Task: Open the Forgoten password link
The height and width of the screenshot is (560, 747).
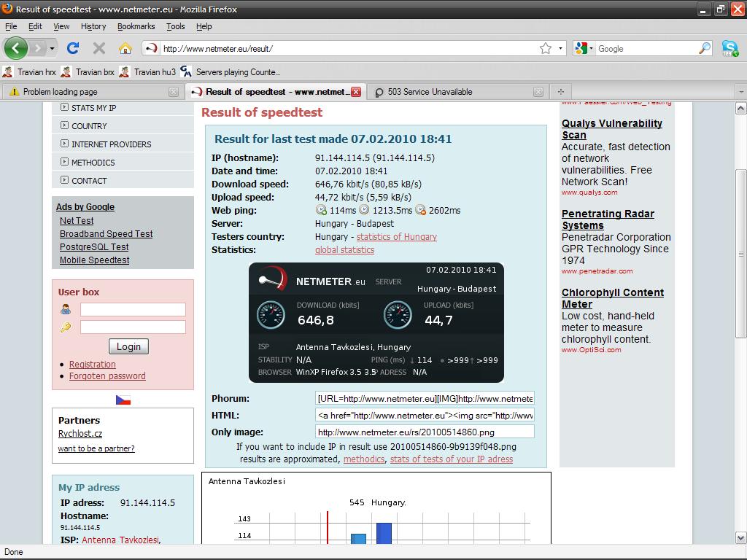Action: (x=107, y=376)
